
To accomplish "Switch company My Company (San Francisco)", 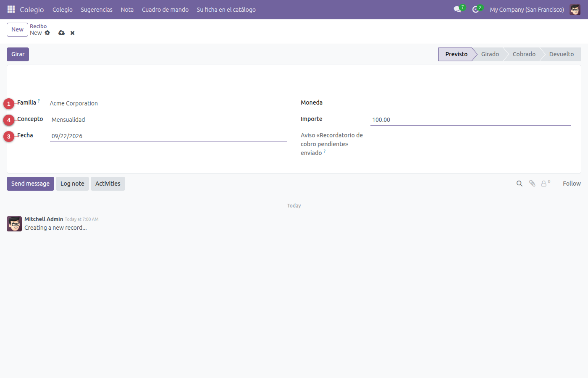I will coord(527,9).
